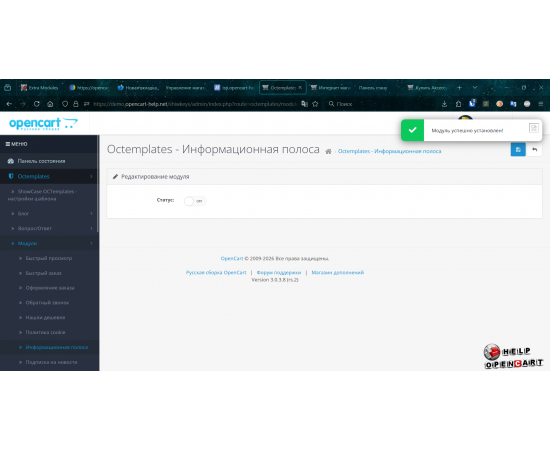Collapse the Octemplates sidebar menu
Image resolution: width=550 pixels, height=450 pixels.
pyautogui.click(x=49, y=176)
